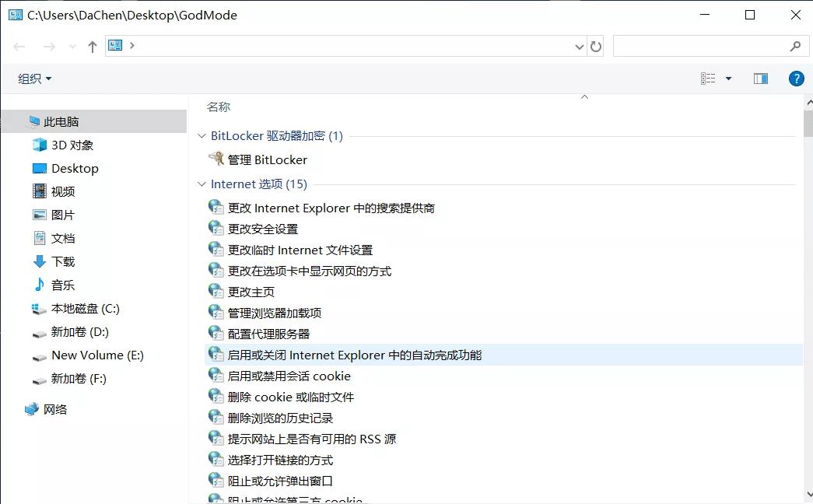This screenshot has height=504, width=813.
Task: Select 启用或禁用会话 cookie entry
Action: point(289,376)
